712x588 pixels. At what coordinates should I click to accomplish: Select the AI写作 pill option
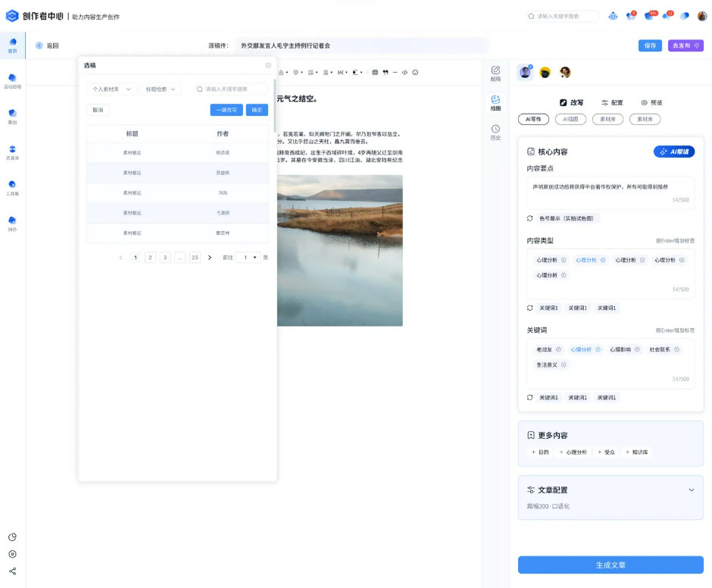pos(534,119)
